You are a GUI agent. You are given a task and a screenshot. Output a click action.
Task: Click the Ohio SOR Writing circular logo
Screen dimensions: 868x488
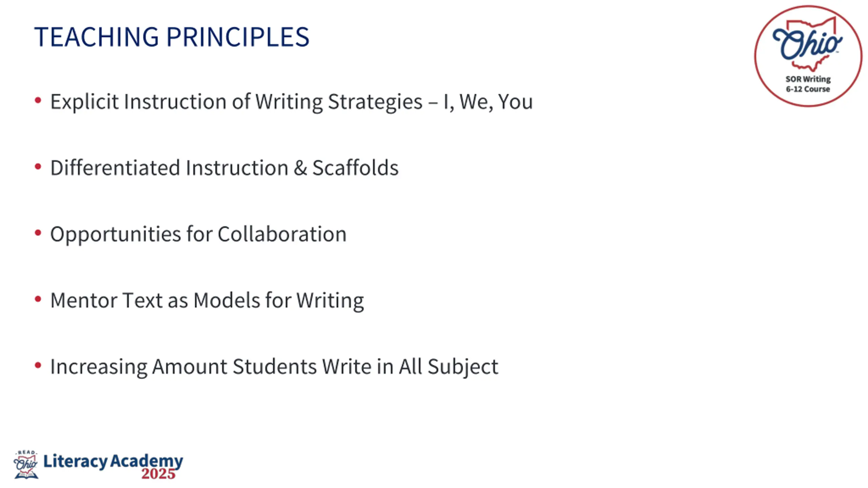[808, 56]
